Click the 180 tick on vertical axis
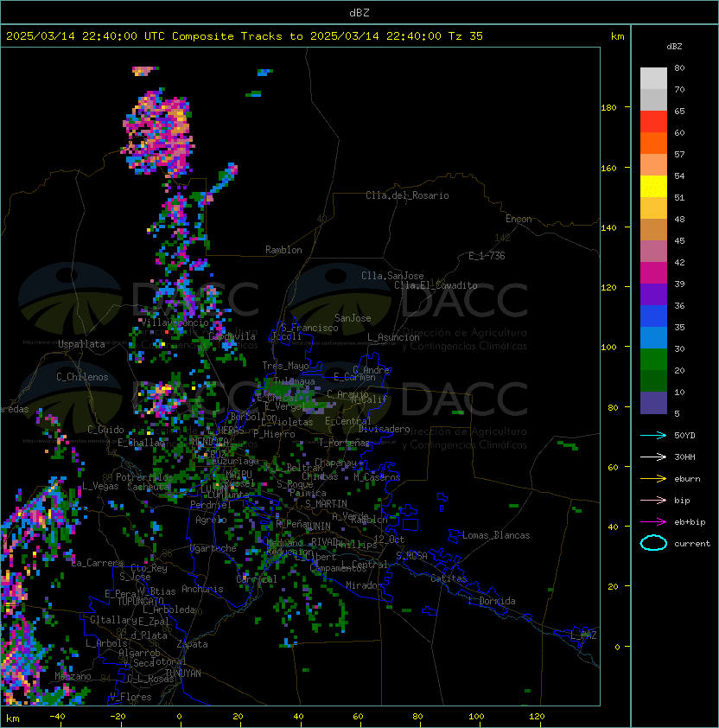Viewport: 719px width, 728px height. coord(608,108)
